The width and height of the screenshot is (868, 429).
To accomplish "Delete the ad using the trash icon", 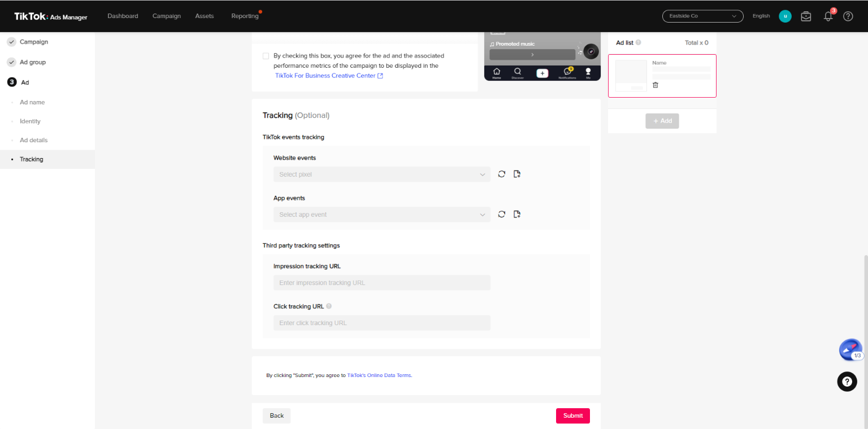I will [656, 85].
